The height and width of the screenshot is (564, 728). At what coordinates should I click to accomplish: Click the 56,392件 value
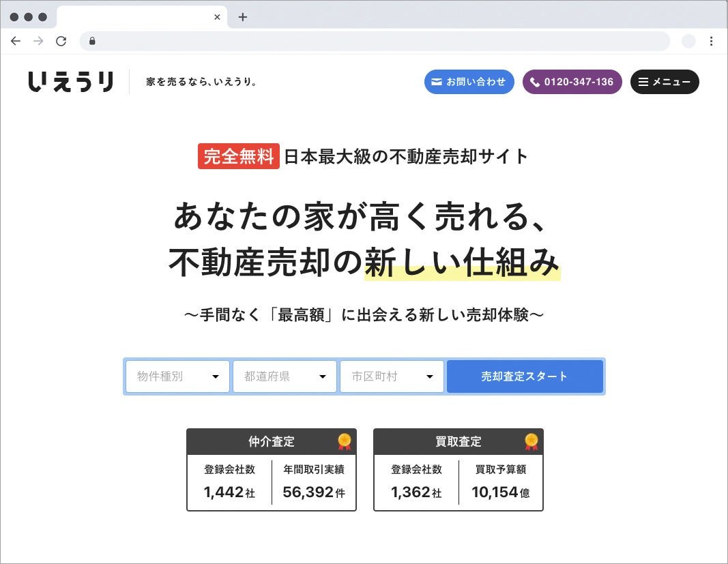click(314, 492)
